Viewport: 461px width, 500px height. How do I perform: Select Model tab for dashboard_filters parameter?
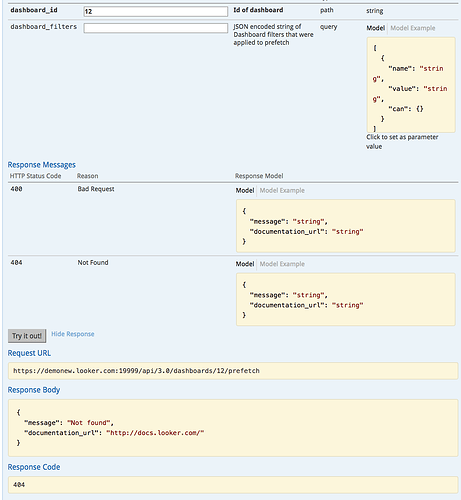(376, 28)
